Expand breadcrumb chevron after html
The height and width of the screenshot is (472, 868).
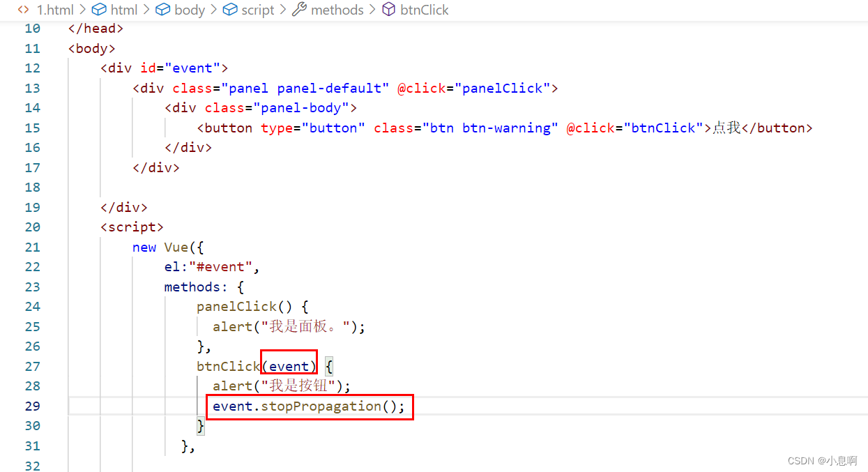[x=147, y=10]
